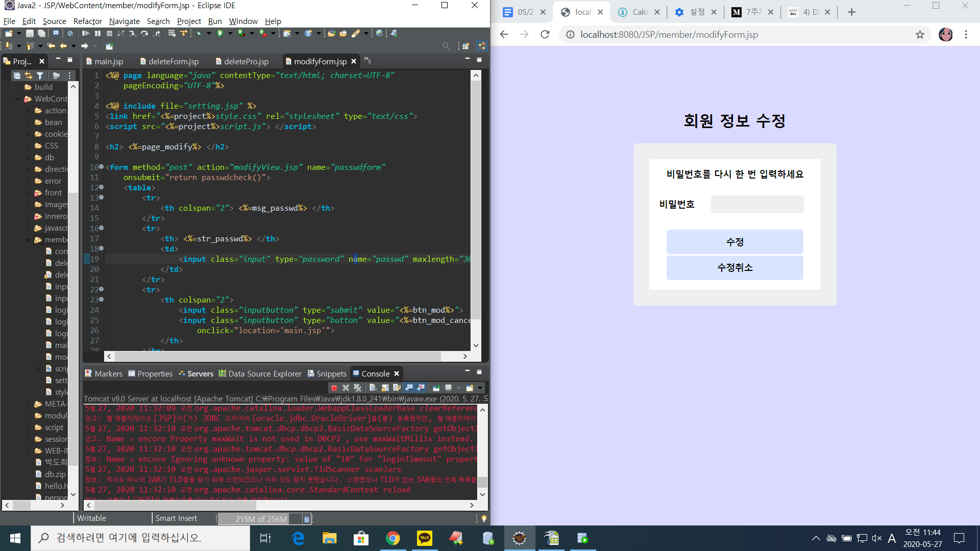Screen dimensions: 980x551
Task: Open the Open Perspective icon
Action: pyautogui.click(x=465, y=46)
